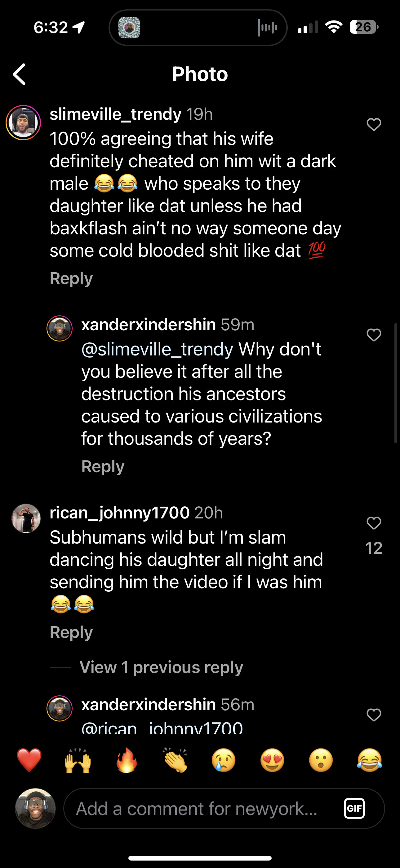Reply to slimeville_trendy's comment

[71, 278]
